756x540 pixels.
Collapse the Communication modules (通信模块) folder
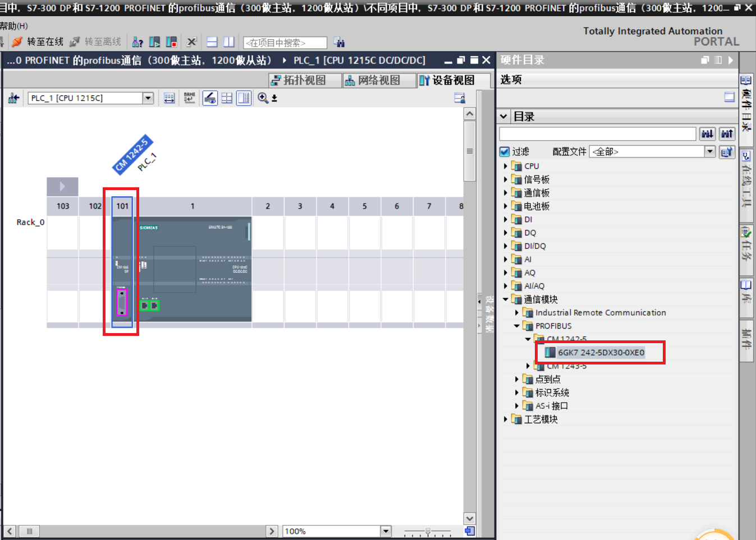click(x=506, y=299)
